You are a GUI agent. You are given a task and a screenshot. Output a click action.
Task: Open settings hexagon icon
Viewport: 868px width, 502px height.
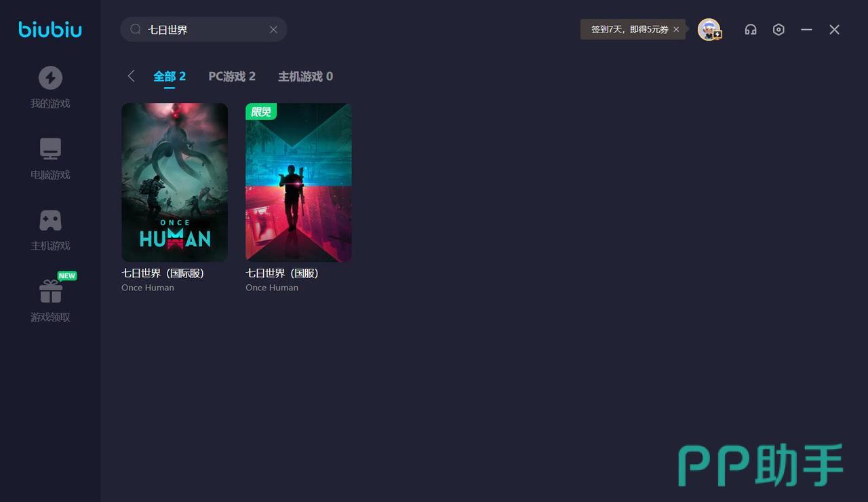point(778,29)
